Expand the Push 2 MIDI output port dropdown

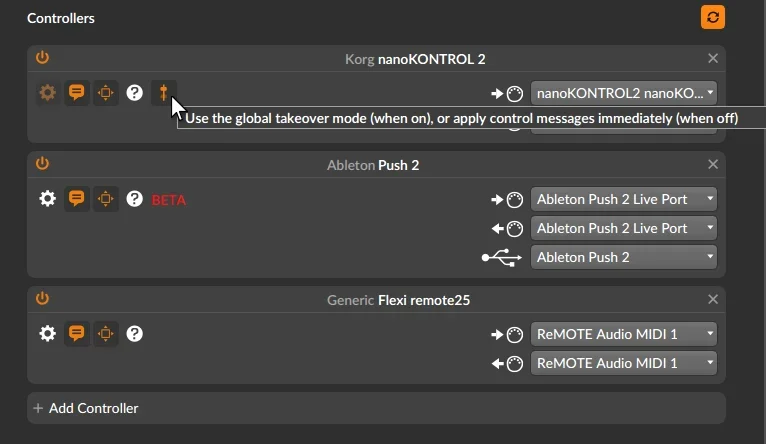(625, 228)
